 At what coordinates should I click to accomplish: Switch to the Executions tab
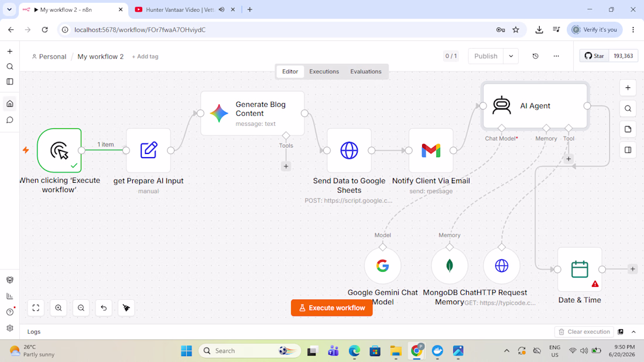click(324, 71)
